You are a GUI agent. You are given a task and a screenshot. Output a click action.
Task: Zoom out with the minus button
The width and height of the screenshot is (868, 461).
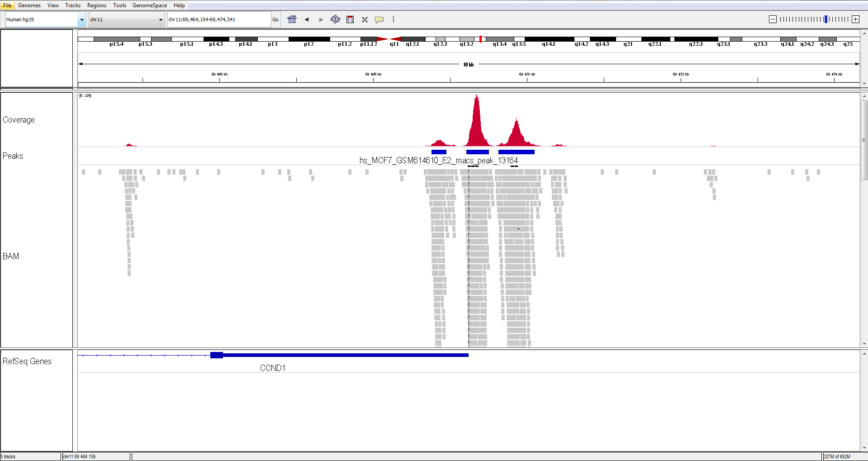pos(773,19)
